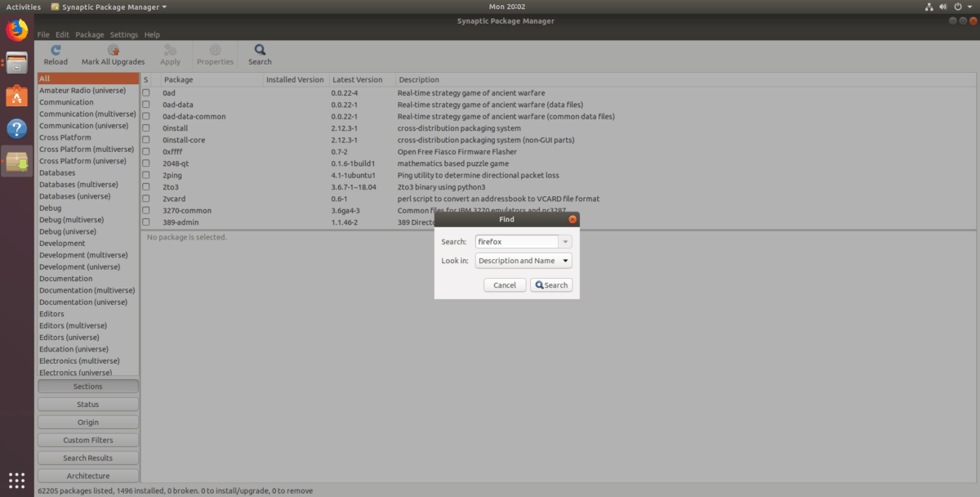
Task: Switch to the Sections filter
Action: [88, 387]
